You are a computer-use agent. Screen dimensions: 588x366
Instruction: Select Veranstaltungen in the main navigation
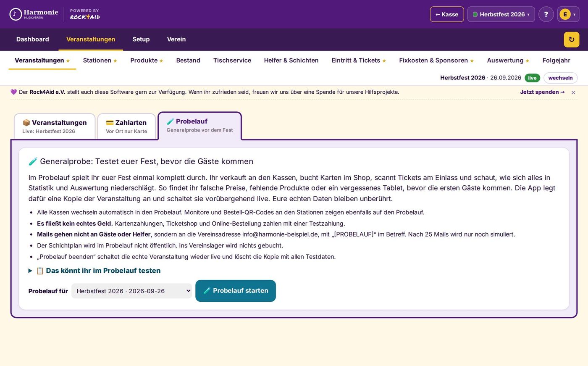click(91, 39)
